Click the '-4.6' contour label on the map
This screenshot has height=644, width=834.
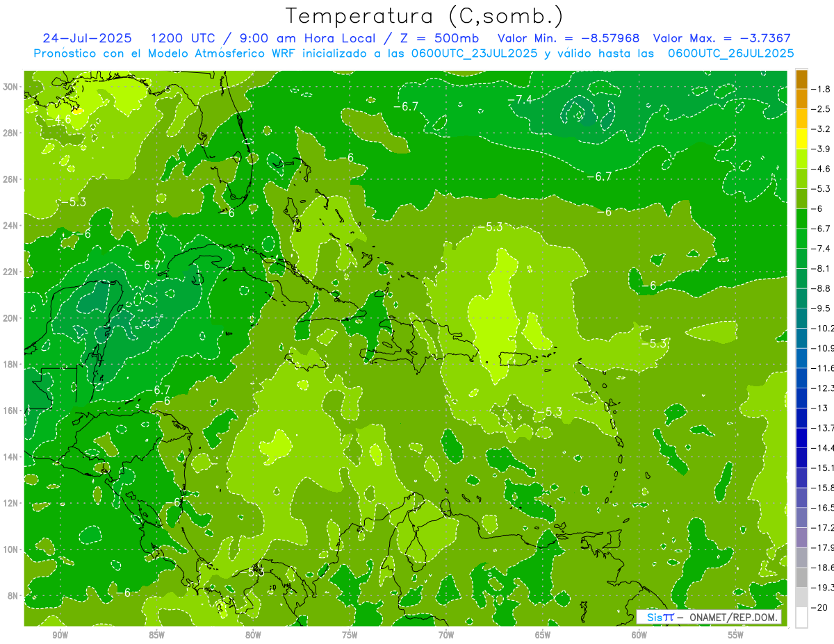pyautogui.click(x=58, y=119)
